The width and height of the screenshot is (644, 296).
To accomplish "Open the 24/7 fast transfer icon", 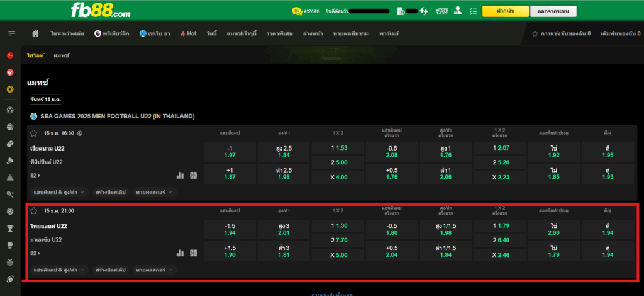I will pos(441,11).
